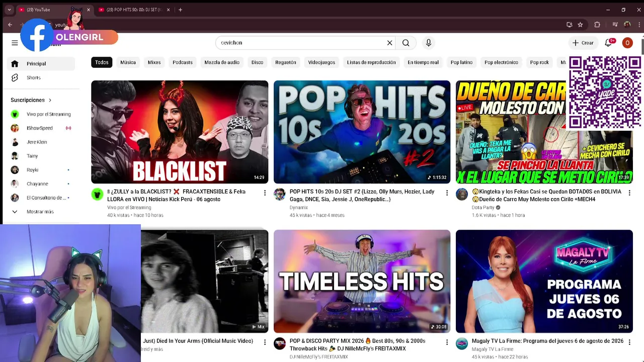Filter by the Pop electrónico chip

[x=501, y=62]
